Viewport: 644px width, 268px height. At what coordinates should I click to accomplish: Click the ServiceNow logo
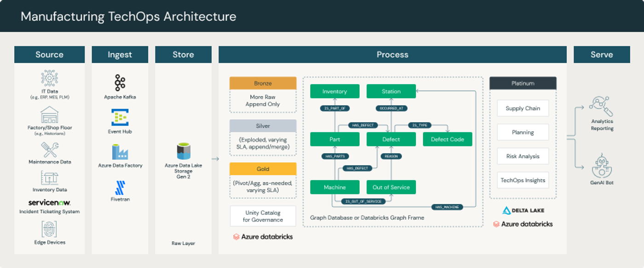coord(50,203)
